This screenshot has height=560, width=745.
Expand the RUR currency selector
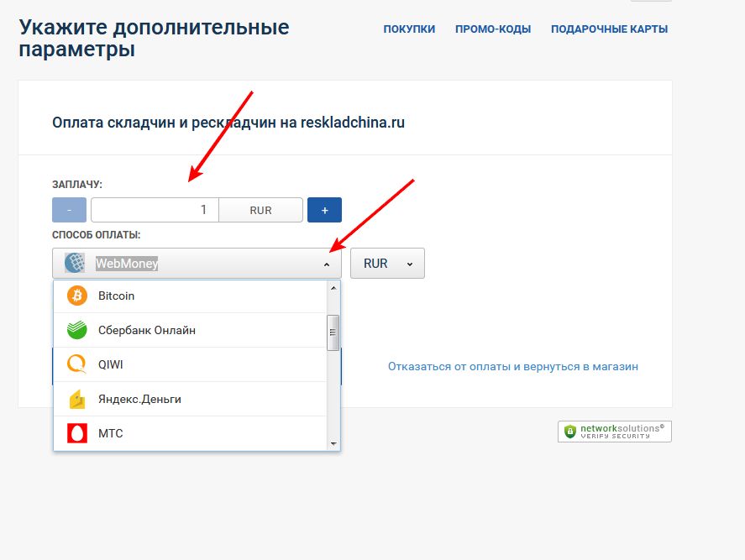tap(387, 263)
